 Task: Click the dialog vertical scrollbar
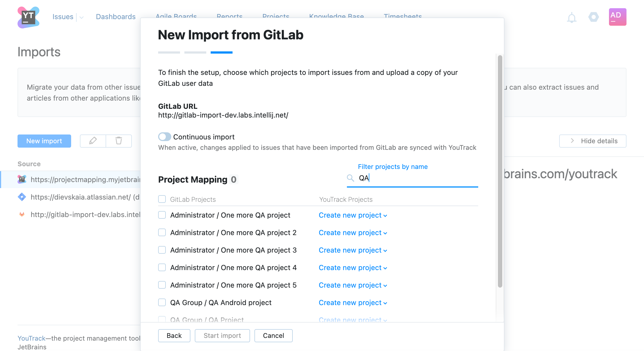(x=500, y=171)
